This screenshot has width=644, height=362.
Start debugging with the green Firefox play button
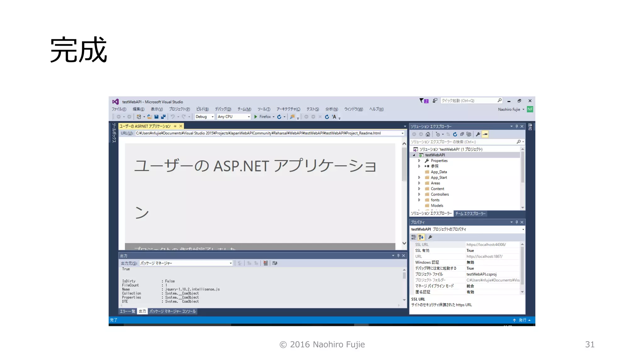256,117
